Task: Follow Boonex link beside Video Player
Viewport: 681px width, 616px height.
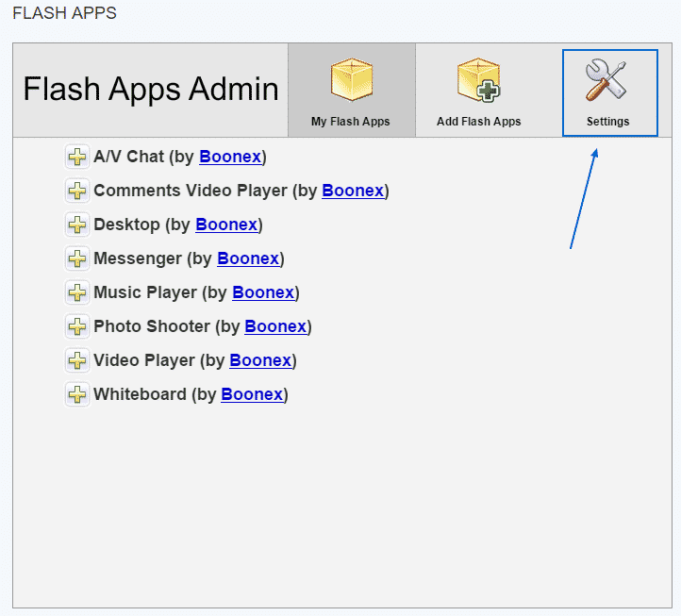Action: click(260, 360)
